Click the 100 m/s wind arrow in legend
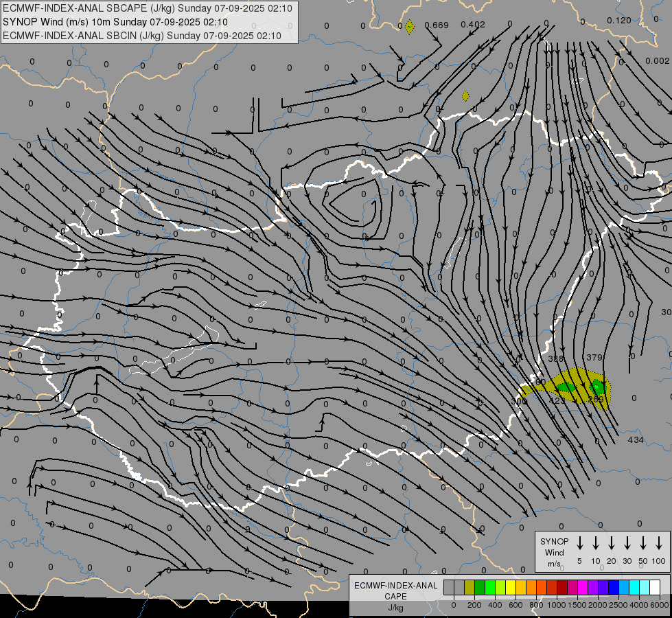Image resolution: width=672 pixels, height=618 pixels. [659, 543]
